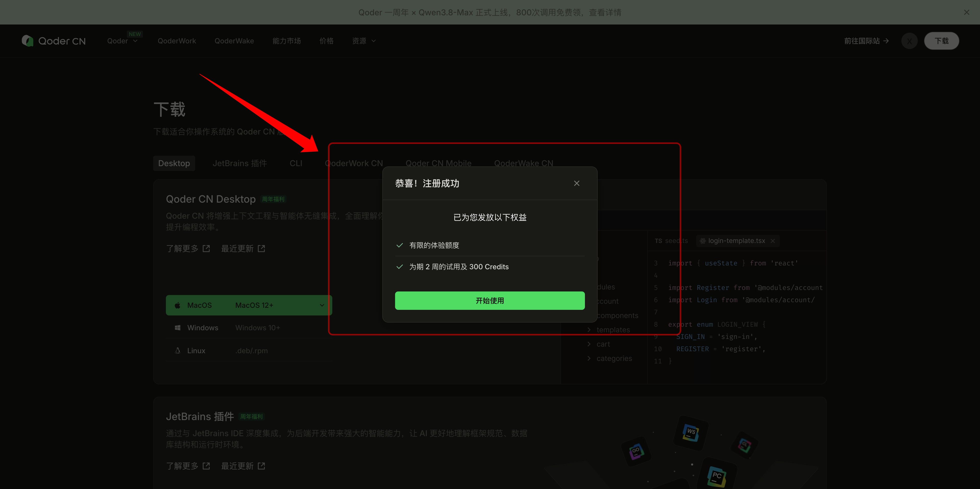
Task: Click external-link icon beside Desktop 了解更多
Action: [206, 249]
